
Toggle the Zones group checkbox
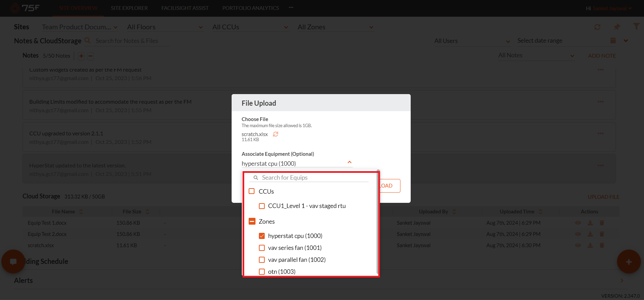[x=252, y=221]
